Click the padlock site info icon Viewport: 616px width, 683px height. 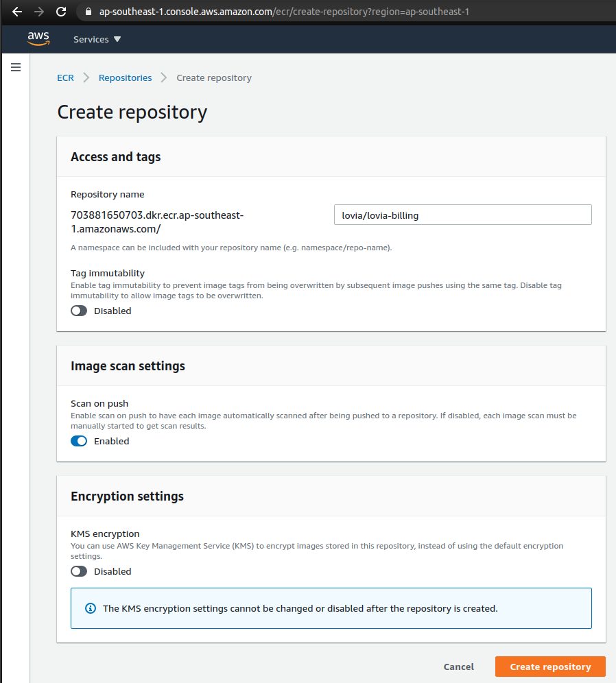pyautogui.click(x=88, y=12)
